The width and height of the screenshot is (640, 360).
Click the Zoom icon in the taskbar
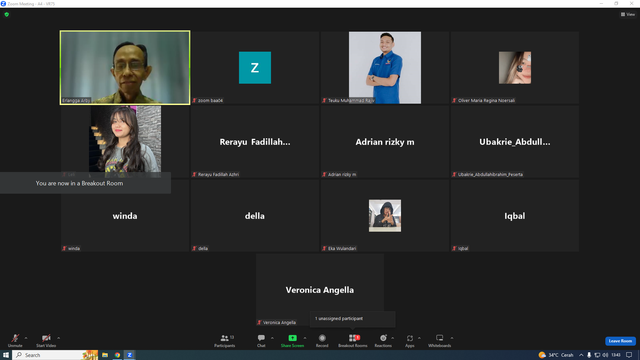(x=130, y=355)
